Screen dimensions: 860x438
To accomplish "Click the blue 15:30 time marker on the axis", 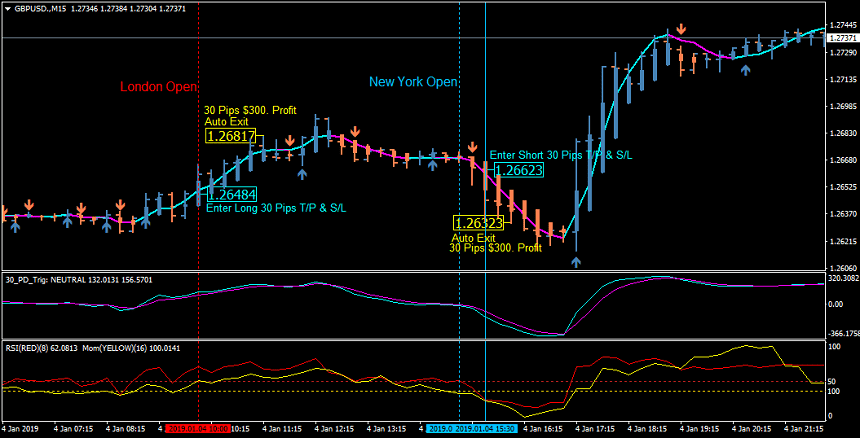I will click(x=458, y=429).
